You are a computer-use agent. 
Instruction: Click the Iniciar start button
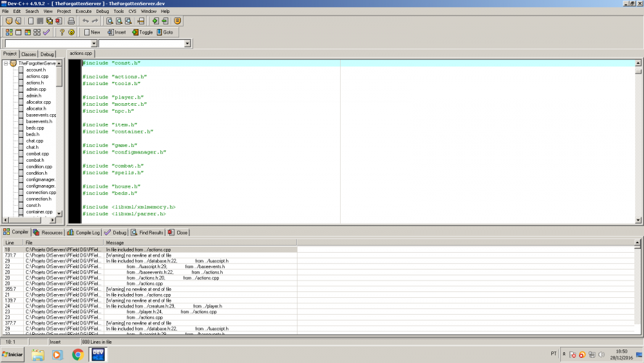pos(12,355)
